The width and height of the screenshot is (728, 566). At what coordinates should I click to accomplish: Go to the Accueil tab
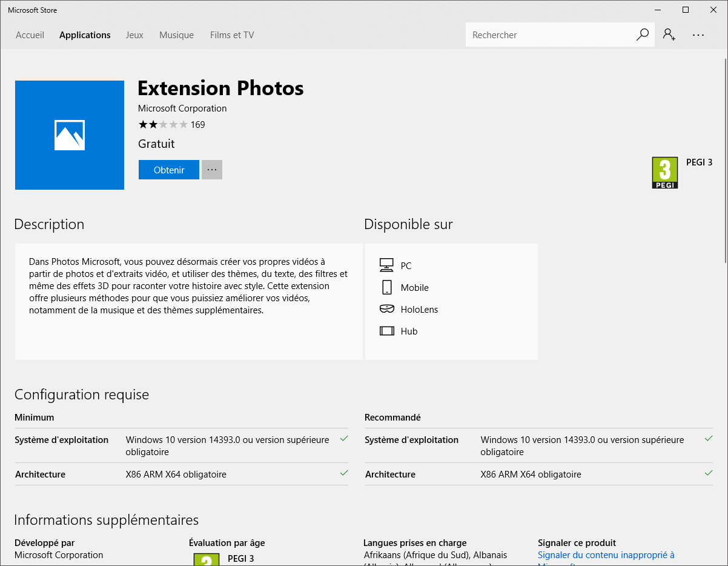(30, 35)
